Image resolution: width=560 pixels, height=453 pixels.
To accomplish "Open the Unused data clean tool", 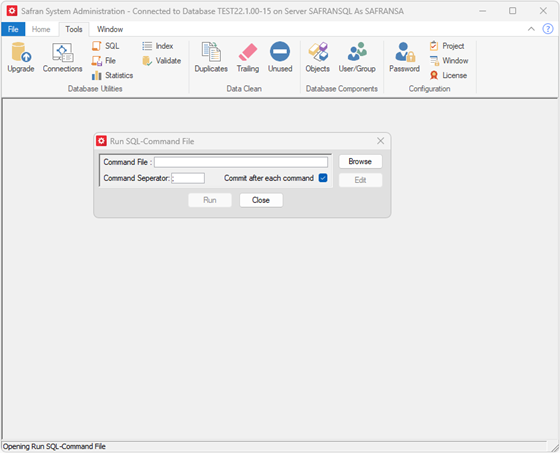I will 280,57.
